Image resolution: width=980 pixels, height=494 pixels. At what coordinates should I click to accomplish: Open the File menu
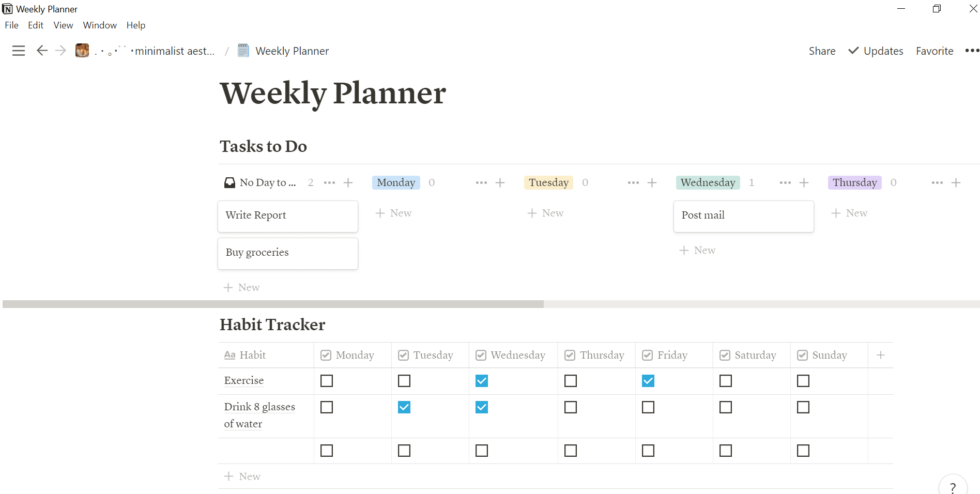point(11,25)
